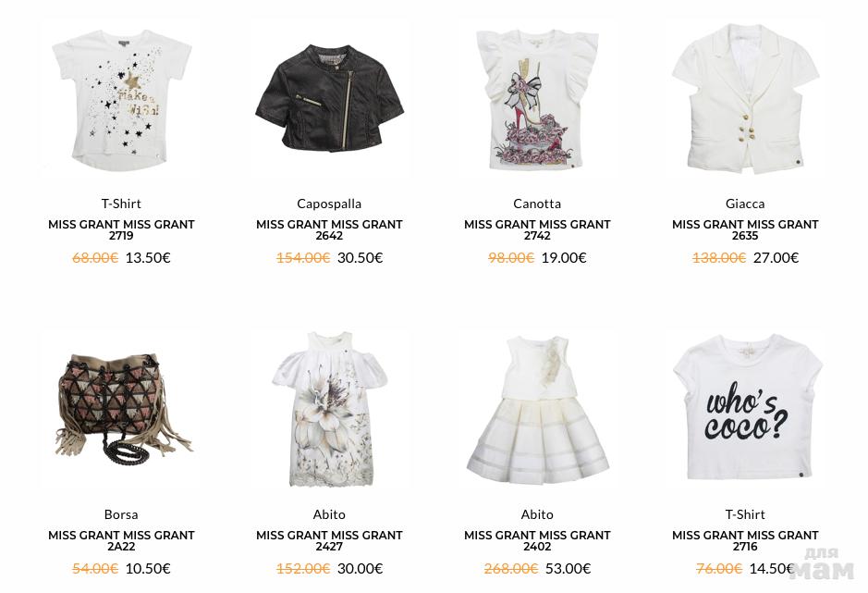This screenshot has width=868, height=593.
Task: Click the MISS GRANT 2642 product title
Action: point(329,229)
